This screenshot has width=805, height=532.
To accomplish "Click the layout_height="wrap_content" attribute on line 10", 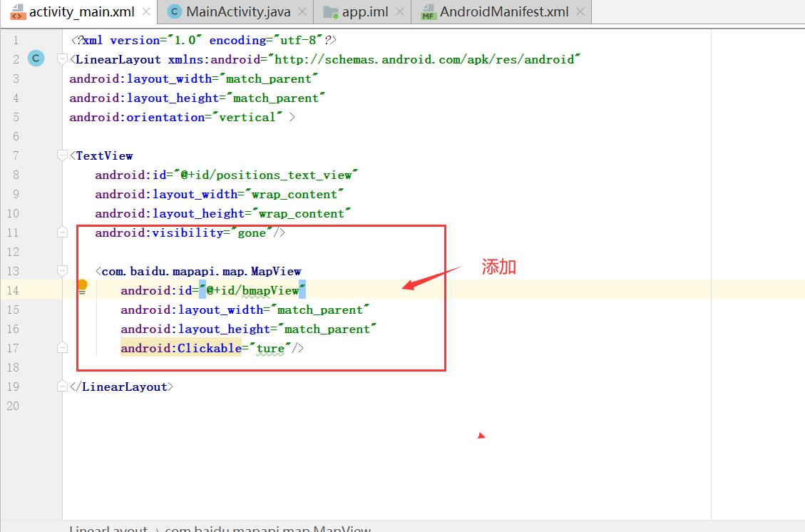I will pyautogui.click(x=222, y=214).
